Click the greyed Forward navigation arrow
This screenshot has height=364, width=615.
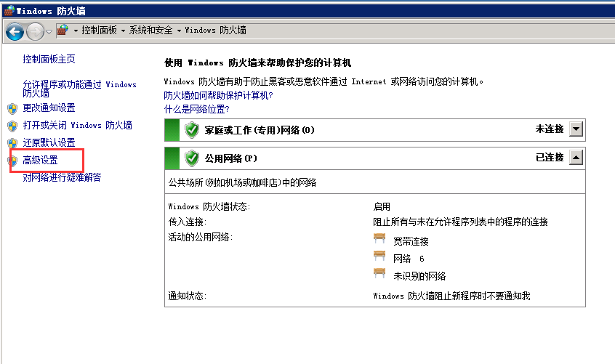(x=35, y=31)
